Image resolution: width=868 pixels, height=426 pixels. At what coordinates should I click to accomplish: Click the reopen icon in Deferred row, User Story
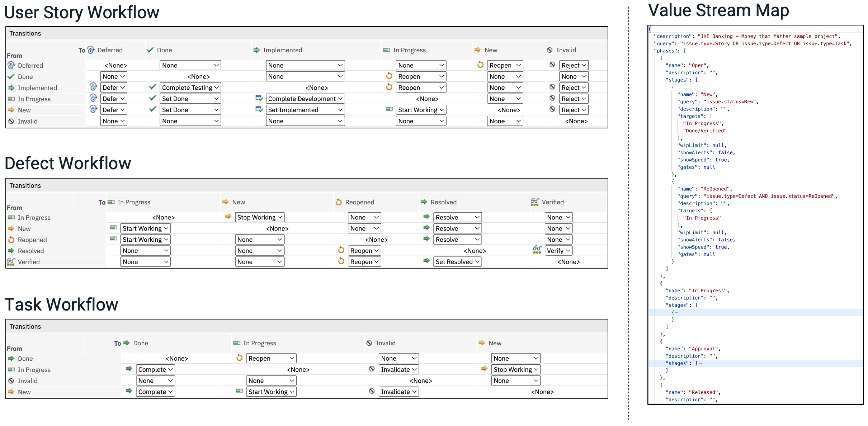point(480,65)
